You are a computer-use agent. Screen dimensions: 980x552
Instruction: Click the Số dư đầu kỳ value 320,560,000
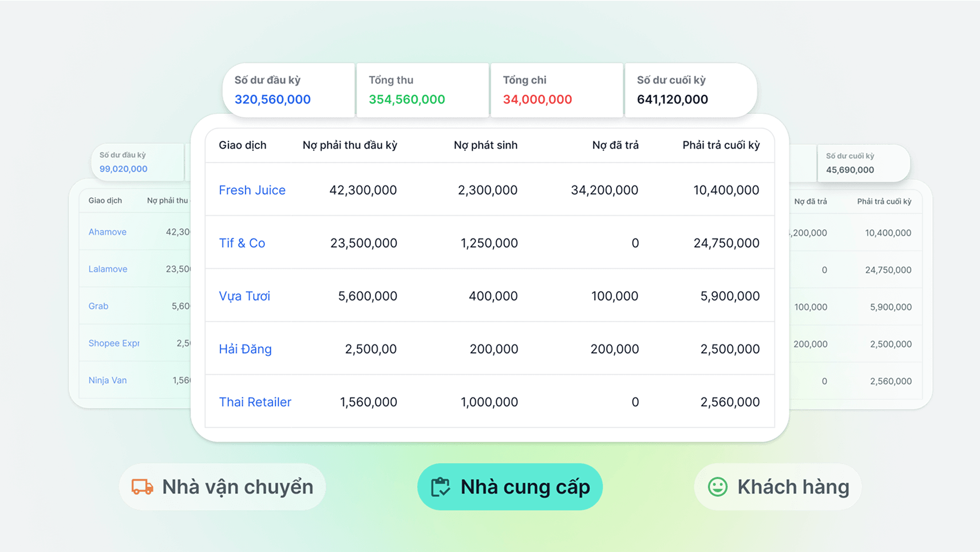[x=272, y=100]
